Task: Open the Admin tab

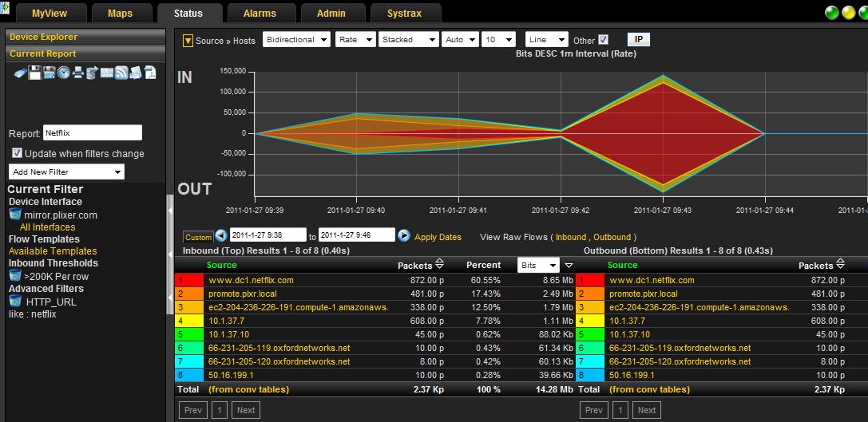Action: (x=331, y=14)
